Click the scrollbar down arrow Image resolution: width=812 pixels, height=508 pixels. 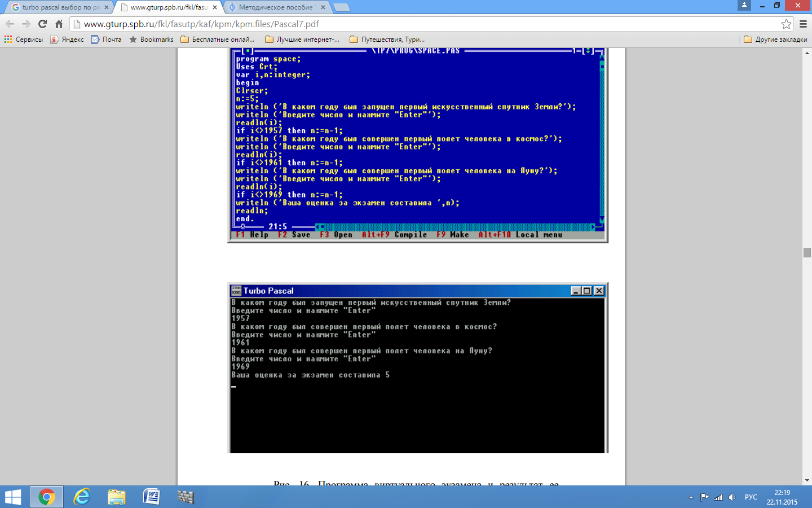pos(807,480)
